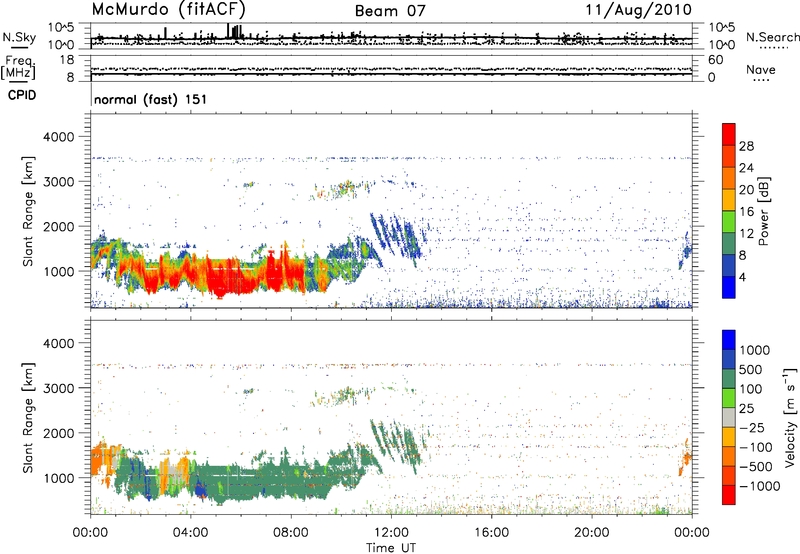
Task: Click the 16 tick label on power colorbar
Action: (746, 212)
